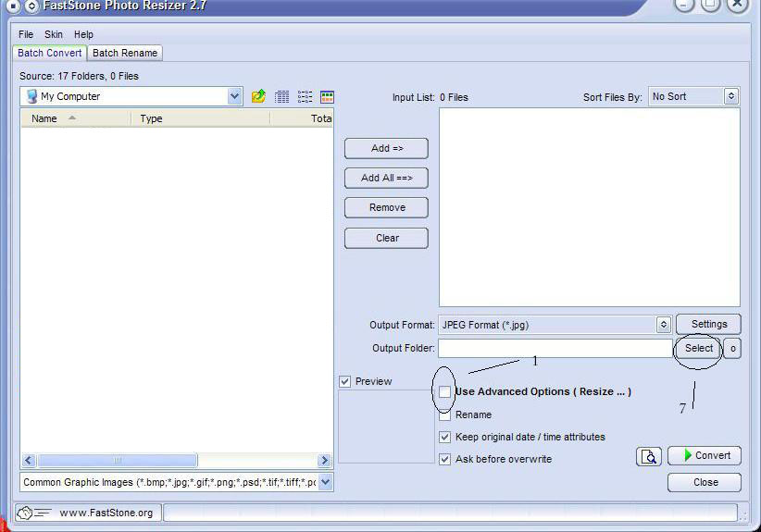761x532 pixels.
Task: Click Select to choose output folder
Action: (699, 348)
